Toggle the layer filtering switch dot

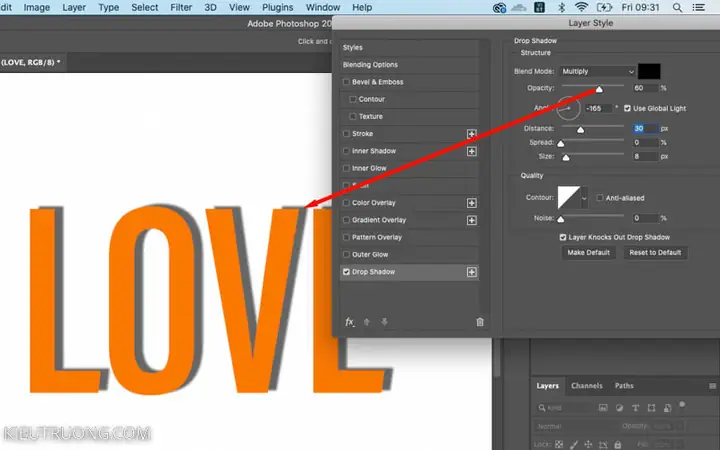pos(682,405)
